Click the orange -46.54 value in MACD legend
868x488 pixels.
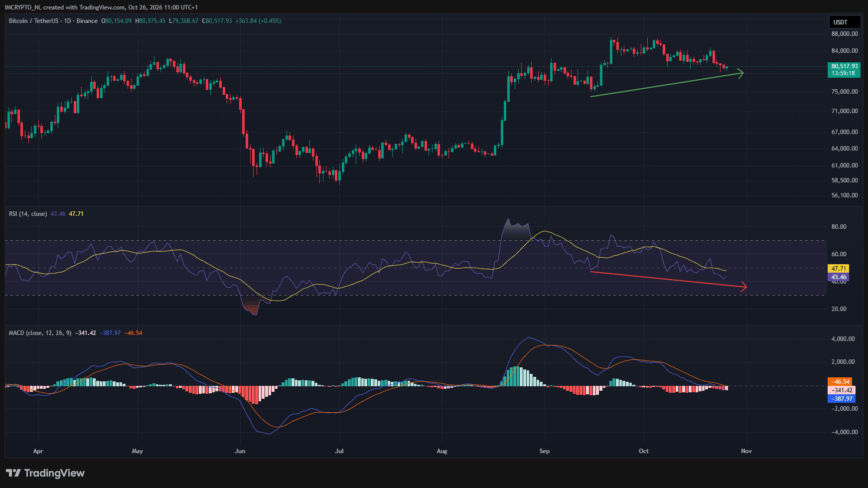pos(133,333)
